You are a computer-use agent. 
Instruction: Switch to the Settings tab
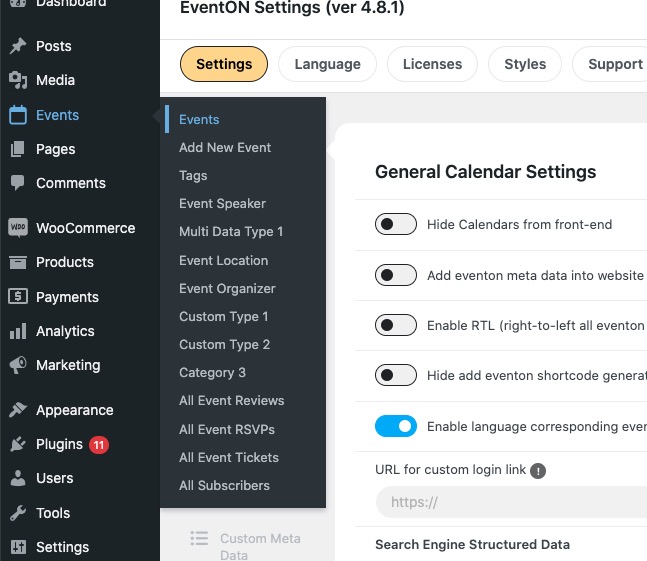tap(224, 64)
